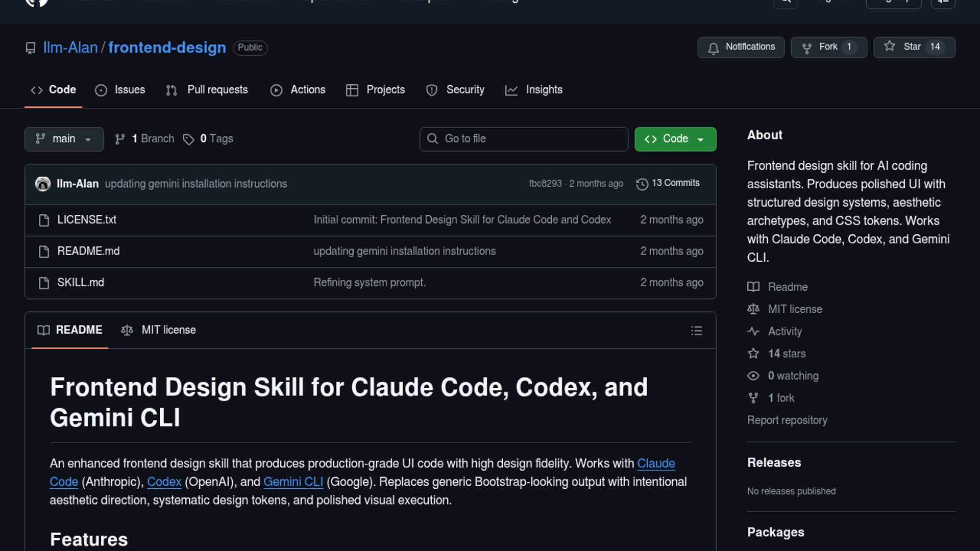Screen dimensions: 980x551
Task: Click the Notifications bell button
Action: (x=741, y=47)
